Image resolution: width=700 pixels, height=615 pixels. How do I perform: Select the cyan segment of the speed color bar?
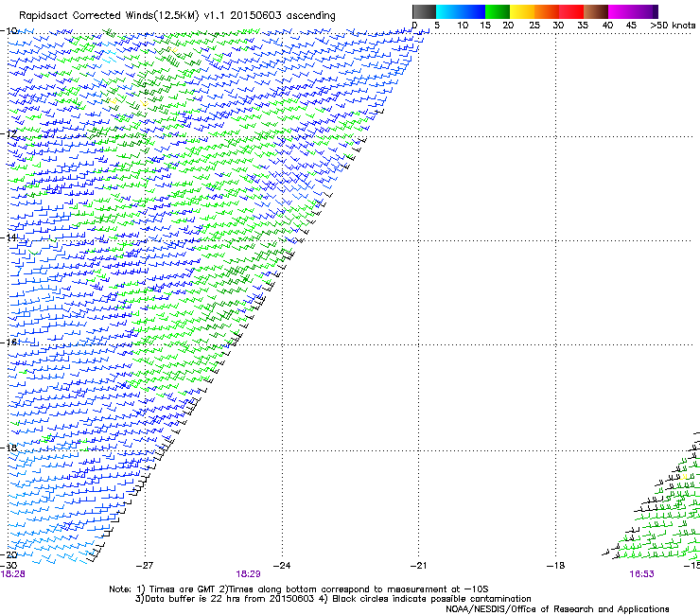click(x=448, y=11)
